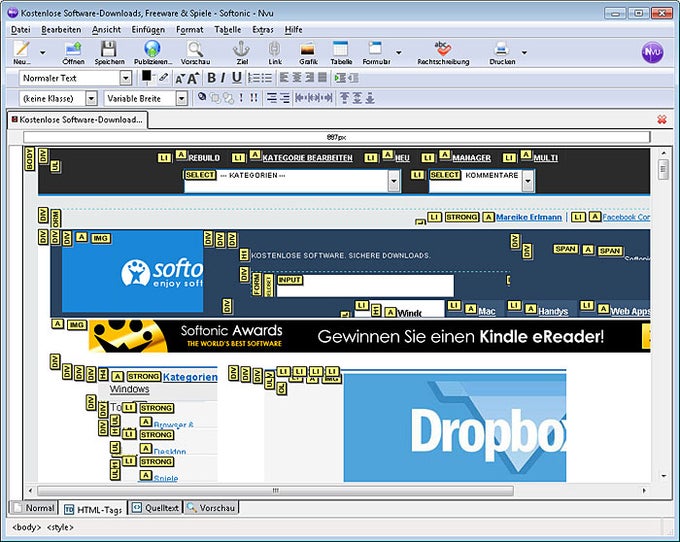
Task: Insert image using Grafik icon
Action: click(308, 53)
